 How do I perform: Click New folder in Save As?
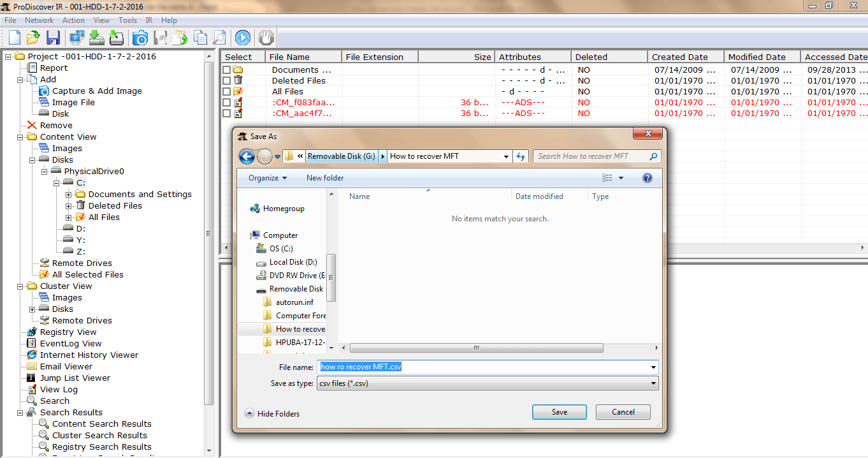pyautogui.click(x=325, y=178)
